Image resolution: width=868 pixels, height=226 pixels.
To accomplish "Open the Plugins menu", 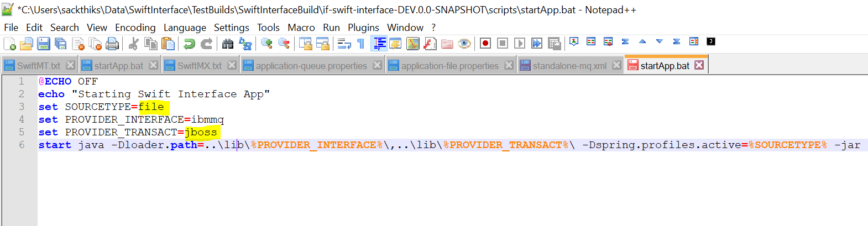I will tap(363, 28).
